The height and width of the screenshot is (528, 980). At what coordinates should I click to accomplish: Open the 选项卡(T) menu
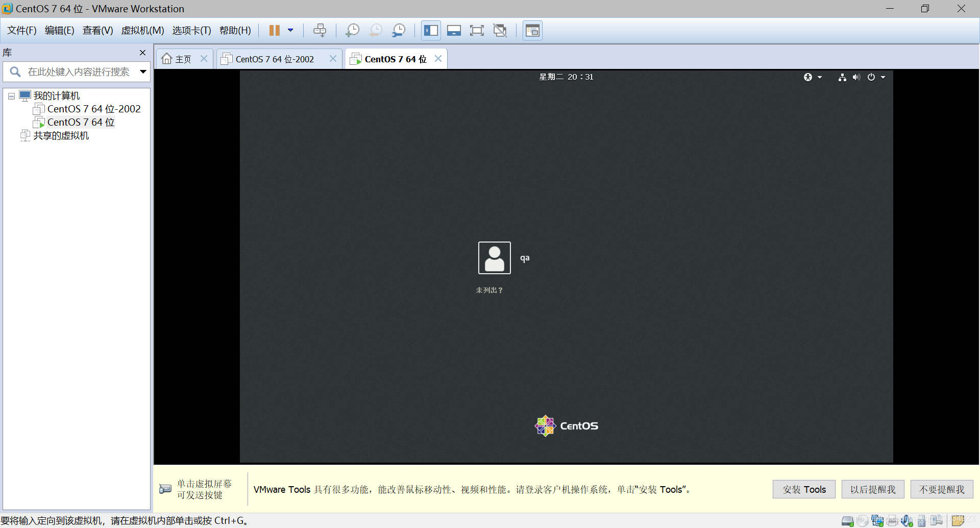tap(192, 31)
